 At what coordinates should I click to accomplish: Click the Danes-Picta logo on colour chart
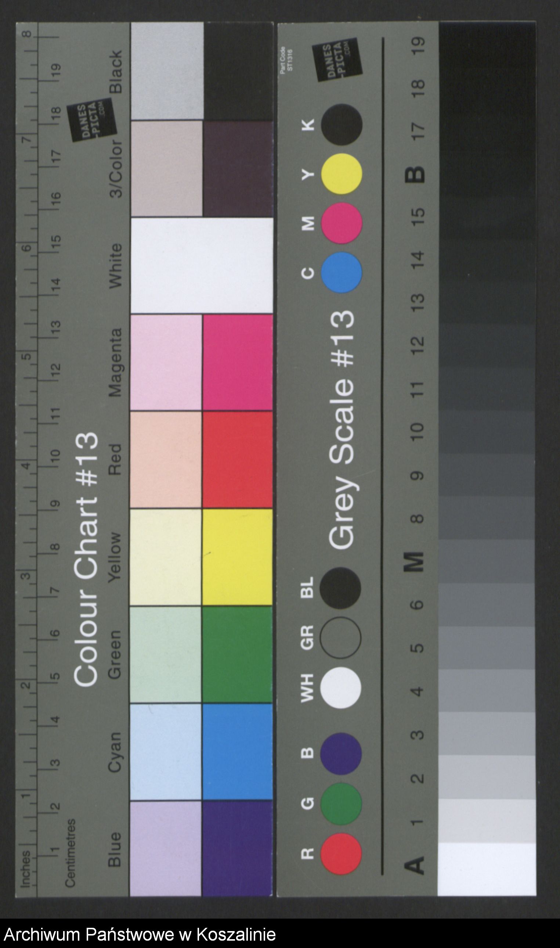90,121
